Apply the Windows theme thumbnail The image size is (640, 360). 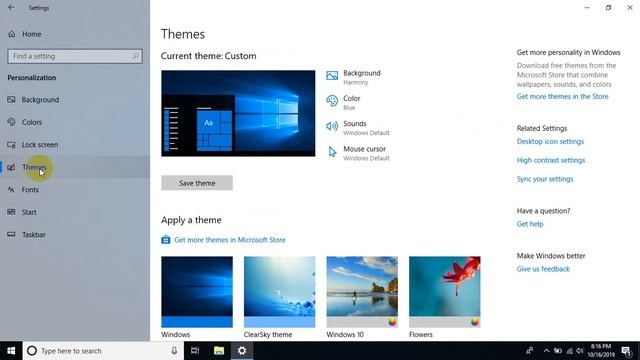click(197, 291)
